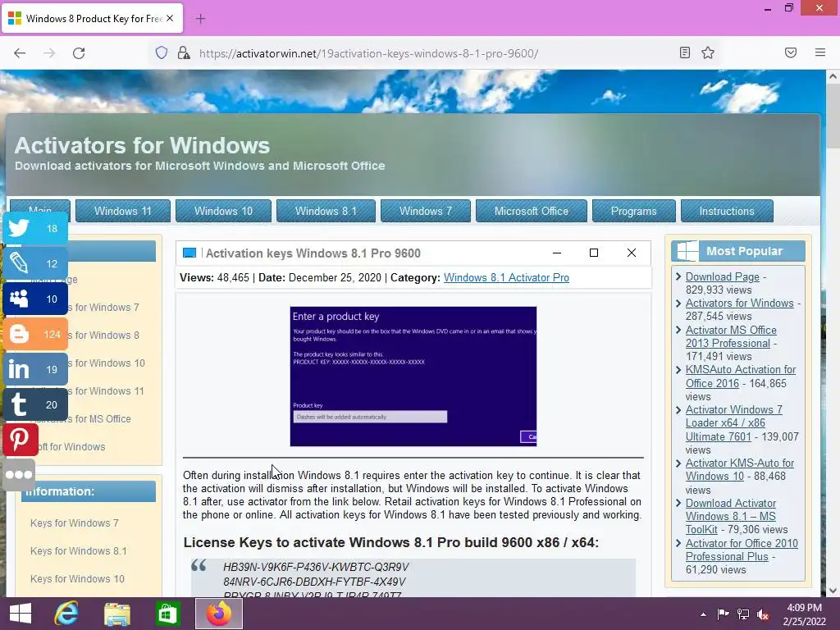Screen dimensions: 840x630
Task: Show hidden system tray icons
Action: (x=703, y=614)
